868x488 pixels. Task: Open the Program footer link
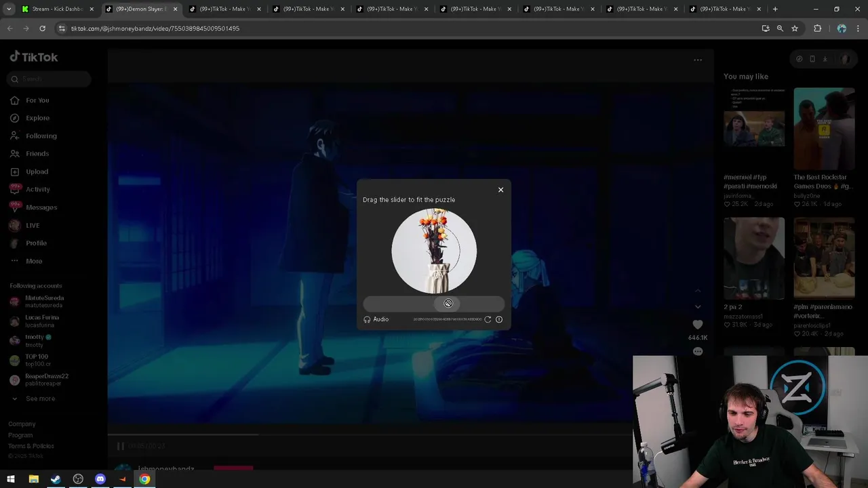click(20, 435)
